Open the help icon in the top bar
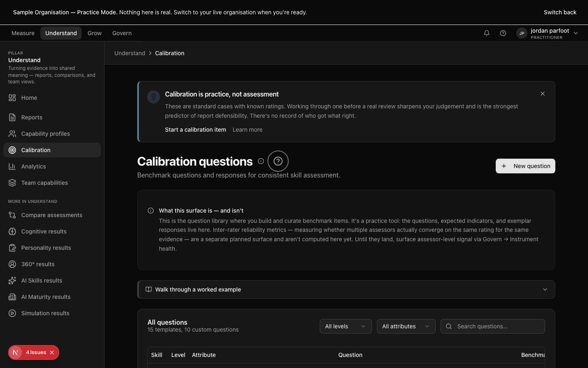Viewport: 588px width, 368px height. pyautogui.click(x=503, y=33)
